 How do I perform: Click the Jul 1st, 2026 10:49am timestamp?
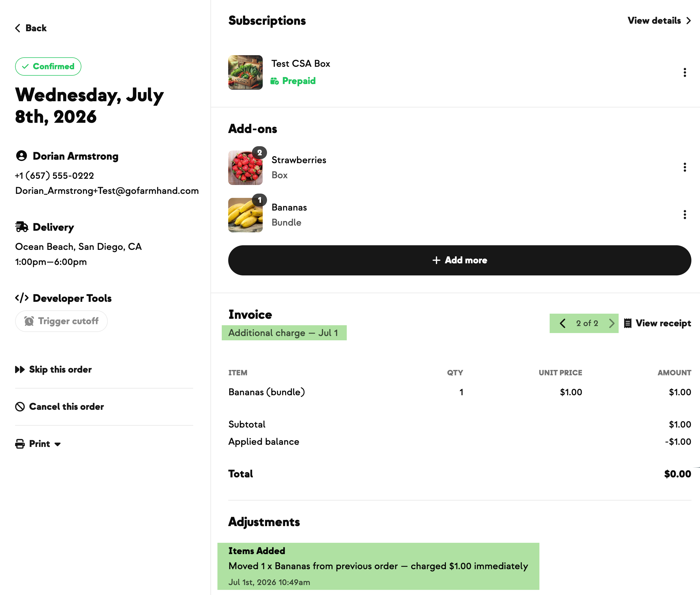[x=269, y=582]
